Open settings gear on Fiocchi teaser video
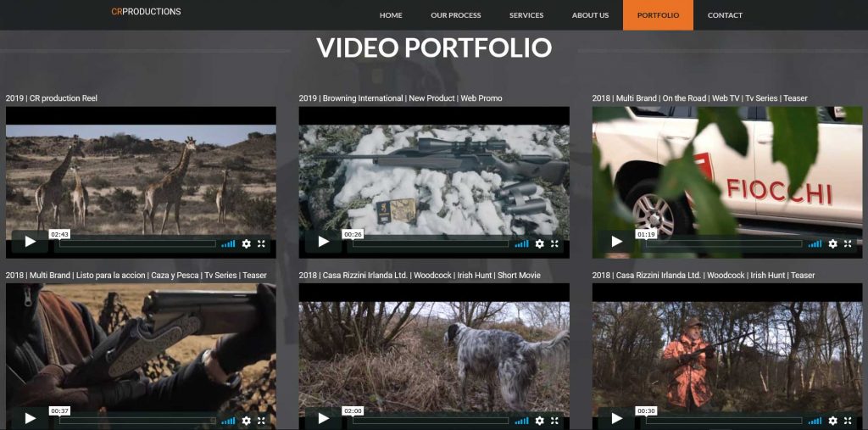 833,243
